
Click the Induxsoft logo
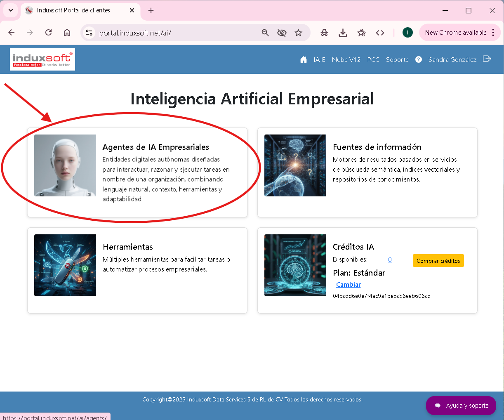[x=42, y=59]
